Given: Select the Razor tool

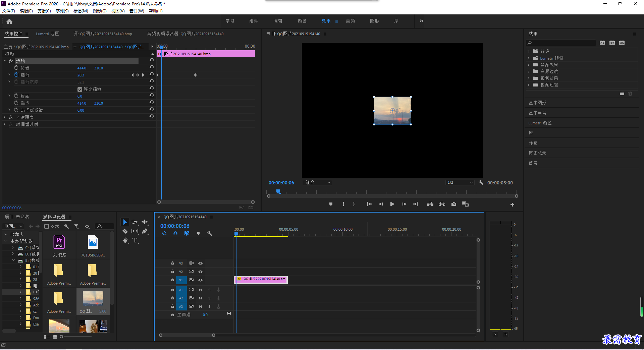Looking at the screenshot, I should 125,231.
